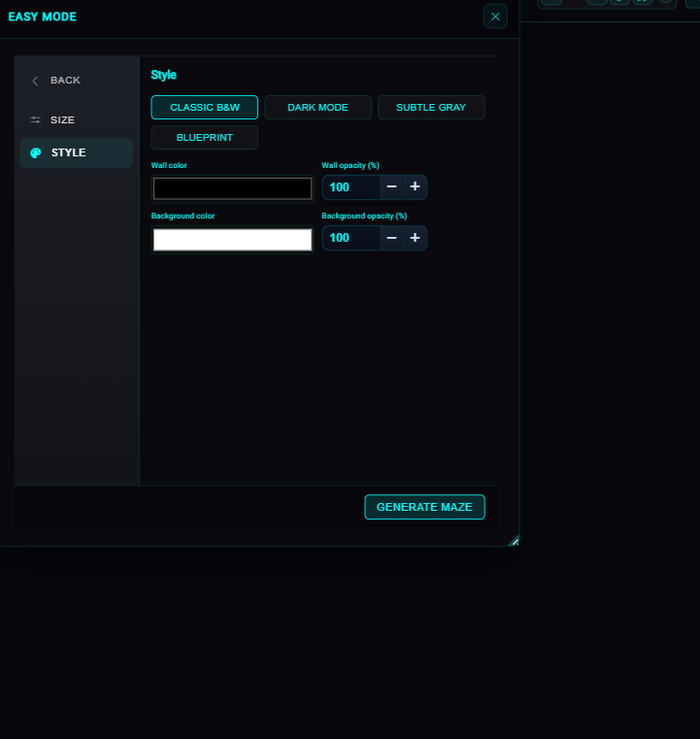Open the white Background color picker

pyautogui.click(x=232, y=240)
